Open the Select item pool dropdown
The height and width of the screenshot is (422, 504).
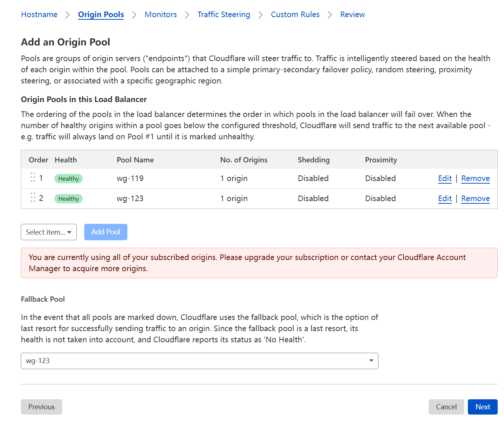click(x=49, y=232)
